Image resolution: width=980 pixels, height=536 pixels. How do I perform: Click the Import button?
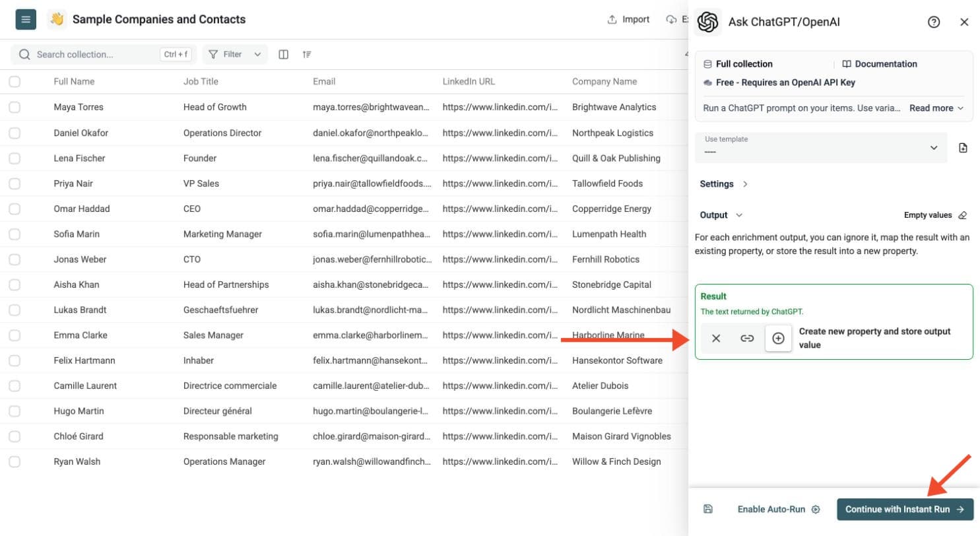(x=628, y=19)
